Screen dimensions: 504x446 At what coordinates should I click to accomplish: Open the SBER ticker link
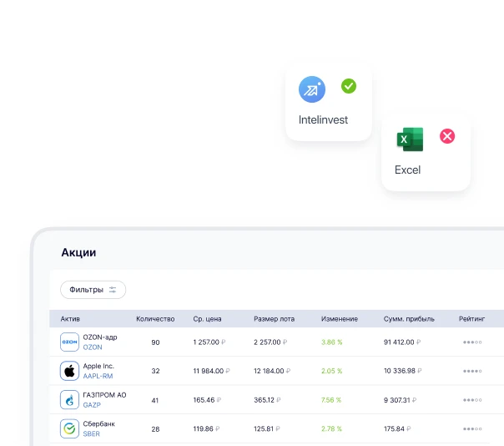coord(91,433)
